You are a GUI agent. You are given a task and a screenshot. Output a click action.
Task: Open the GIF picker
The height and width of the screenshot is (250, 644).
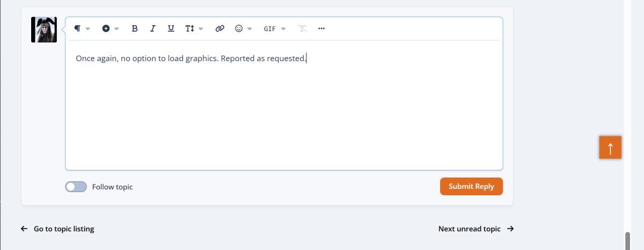point(269,28)
